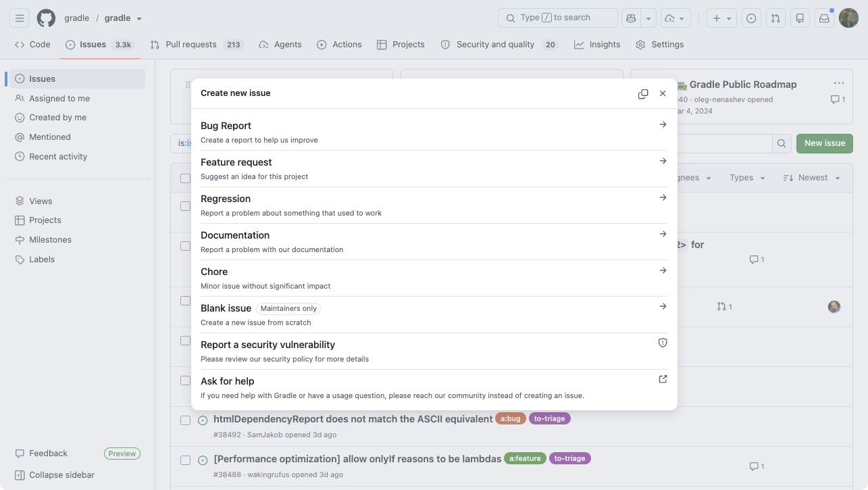The image size is (868, 490).
Task: Open the notifications inbox icon
Action: pos(824,18)
